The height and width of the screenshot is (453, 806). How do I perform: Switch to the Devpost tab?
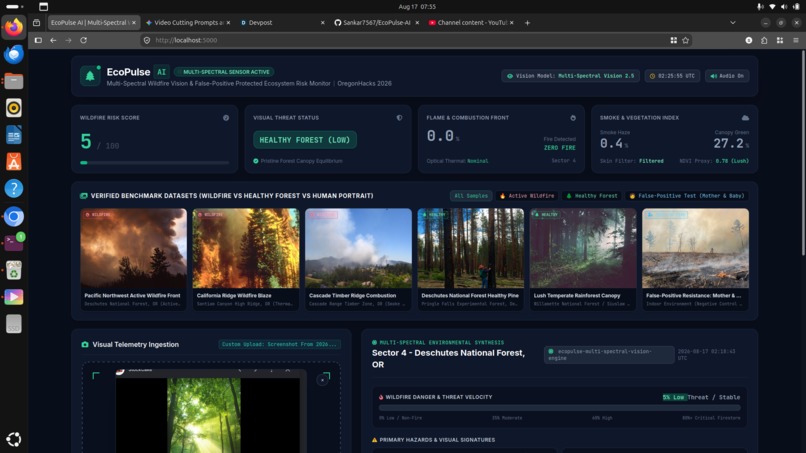(x=282, y=23)
